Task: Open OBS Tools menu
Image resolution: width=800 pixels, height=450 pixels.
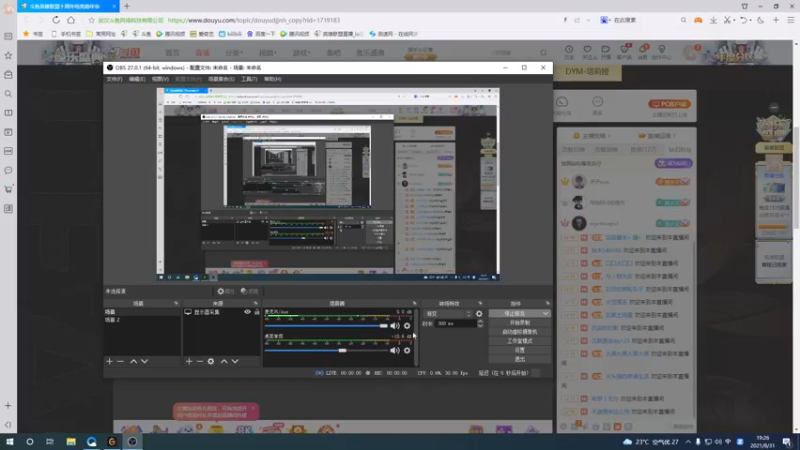Action: (x=249, y=79)
